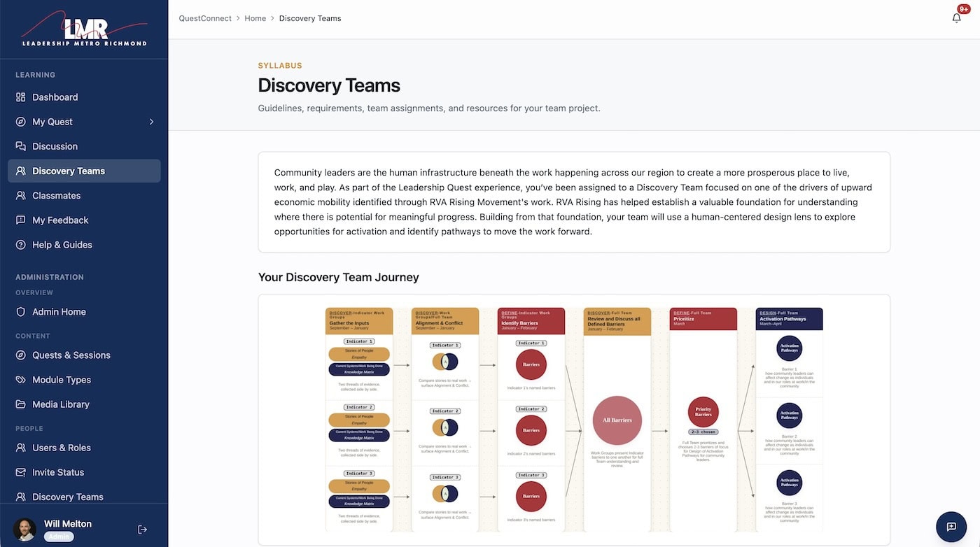The height and width of the screenshot is (547, 980).
Task: Click the Module Types tags icon
Action: (x=21, y=380)
